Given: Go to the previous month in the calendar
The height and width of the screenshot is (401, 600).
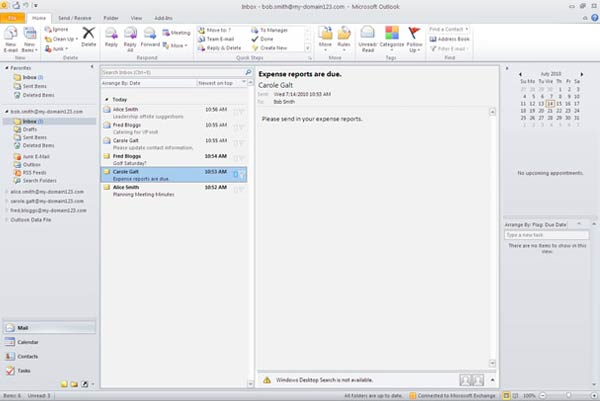Looking at the screenshot, I should click(x=520, y=74).
